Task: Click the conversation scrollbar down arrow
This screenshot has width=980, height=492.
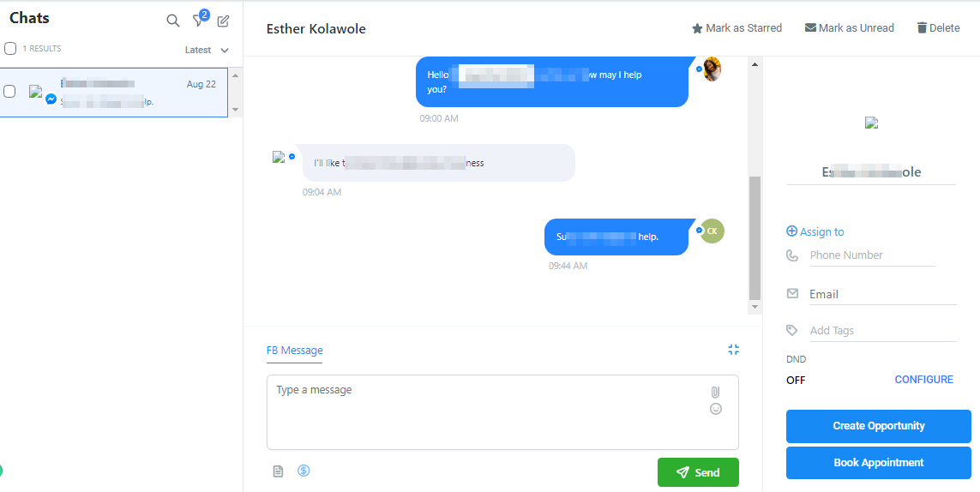Action: [755, 307]
